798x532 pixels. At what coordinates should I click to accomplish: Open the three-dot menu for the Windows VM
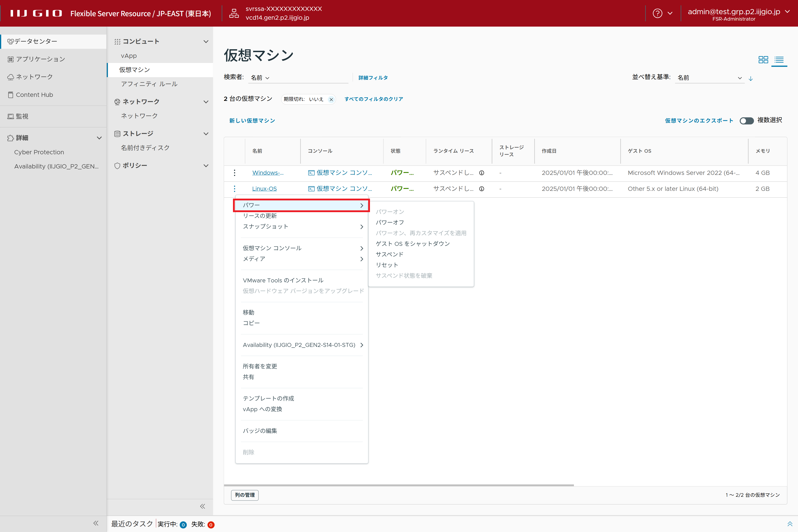click(235, 173)
